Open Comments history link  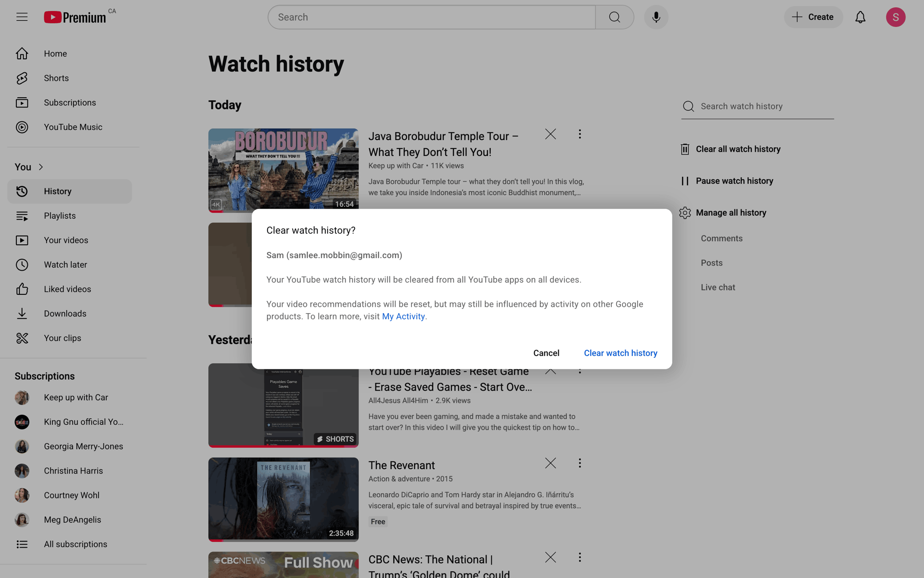pyautogui.click(x=721, y=238)
